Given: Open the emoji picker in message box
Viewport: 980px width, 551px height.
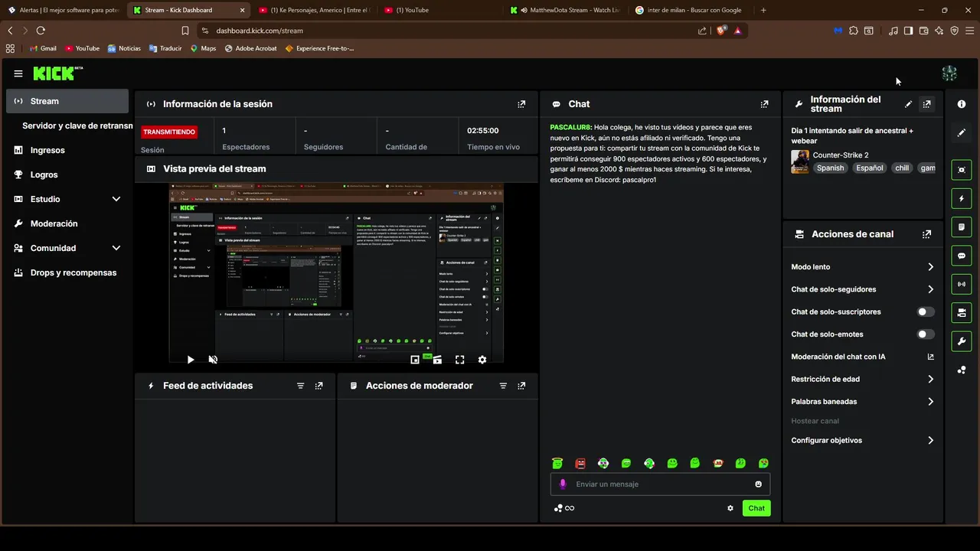Looking at the screenshot, I should tap(759, 484).
